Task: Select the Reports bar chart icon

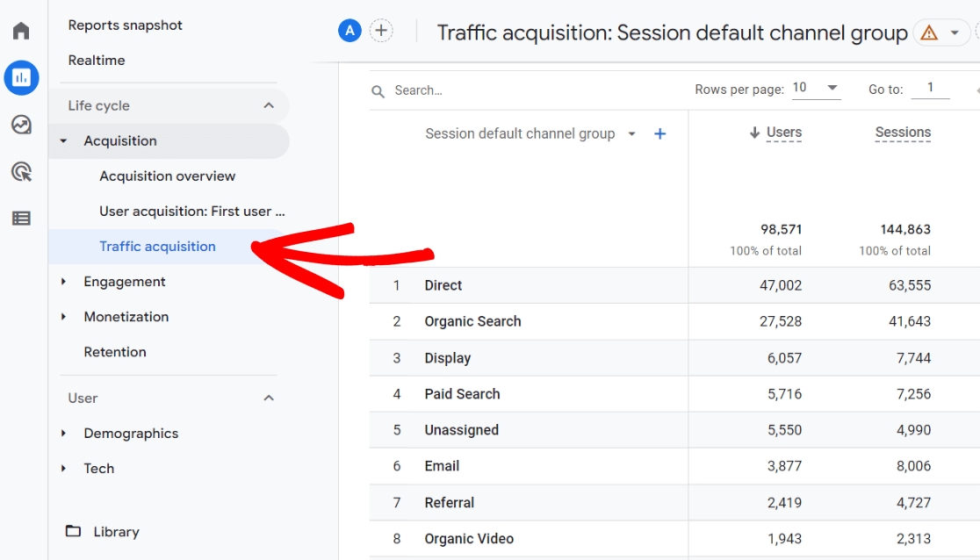Action: tap(21, 78)
